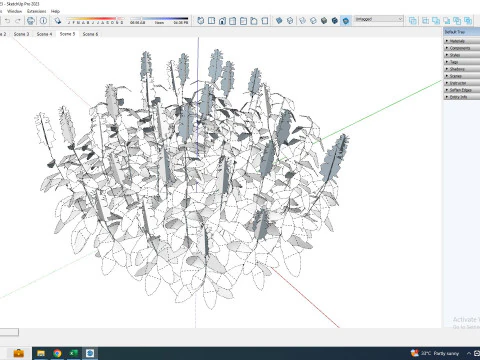Expand the Materials tray panel
This screenshot has width=480, height=360.
[x=462, y=41]
